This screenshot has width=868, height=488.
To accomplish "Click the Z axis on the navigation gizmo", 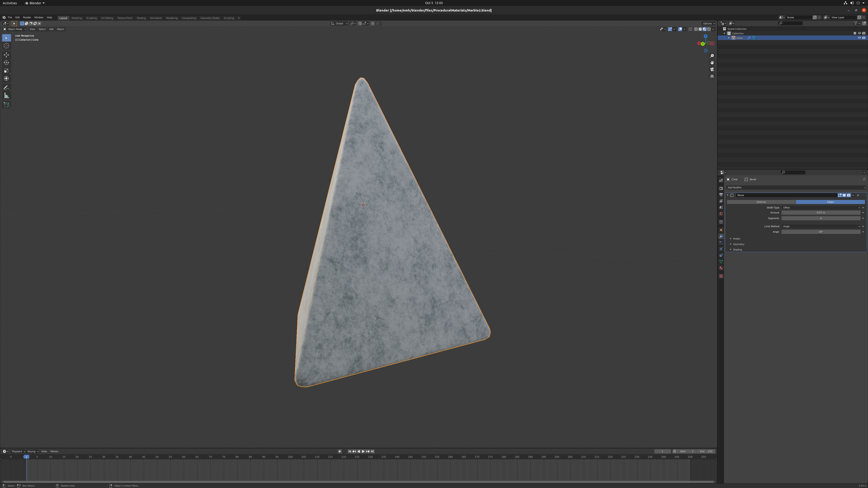I will click(x=705, y=36).
